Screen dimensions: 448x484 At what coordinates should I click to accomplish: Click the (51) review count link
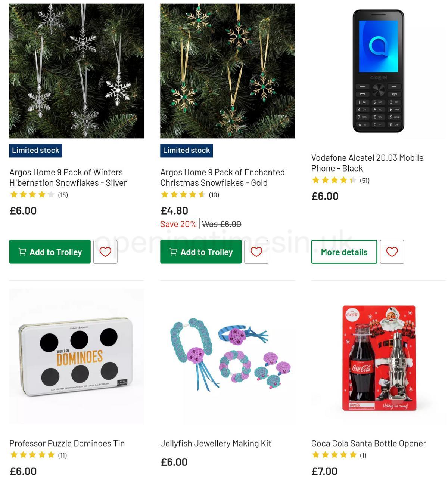(x=365, y=180)
